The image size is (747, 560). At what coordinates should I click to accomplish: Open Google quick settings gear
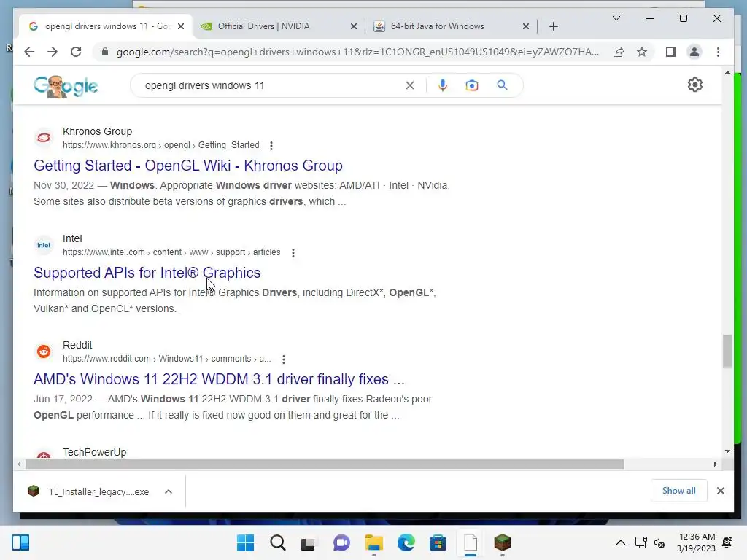[x=695, y=85]
